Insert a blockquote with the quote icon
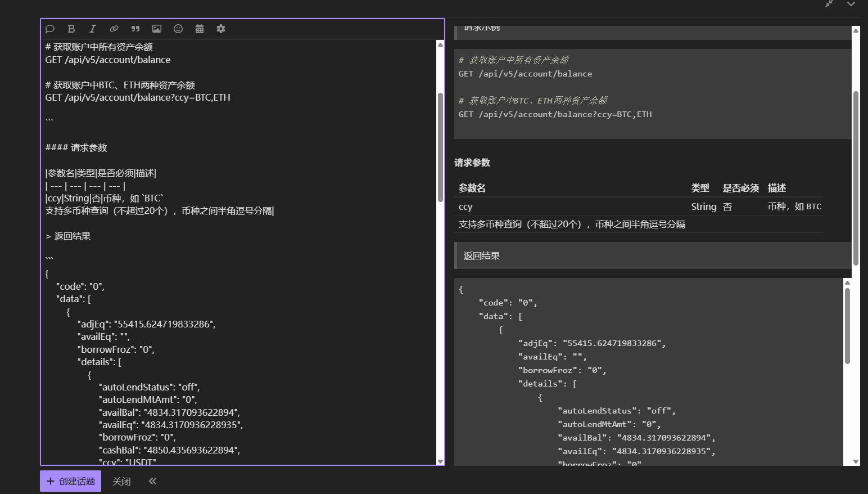Screen dimensions: 868x494 [135, 29]
